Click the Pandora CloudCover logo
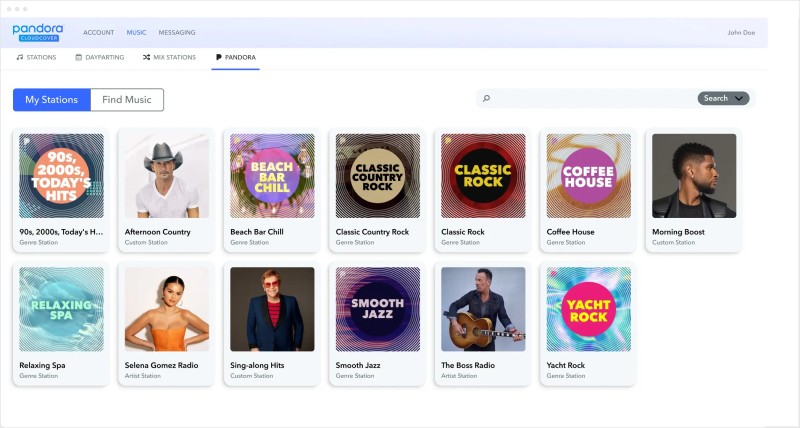Screen dimensions: 800x428 (38, 32)
